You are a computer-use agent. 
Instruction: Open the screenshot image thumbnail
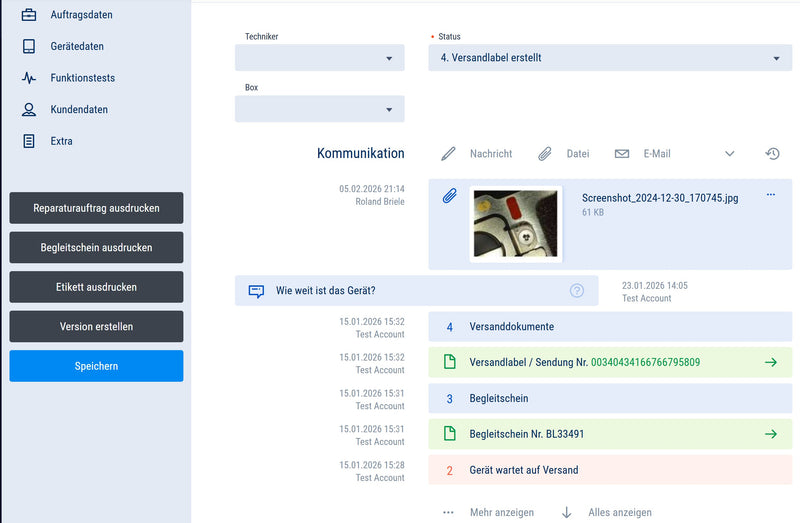515,224
